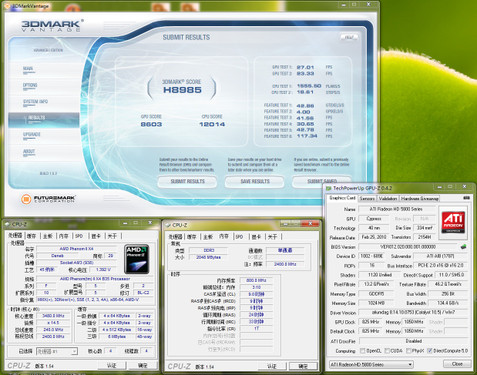Click the ATI Radeon logo in GPU-Z
Screen dimensions: 477x375
(x=453, y=223)
